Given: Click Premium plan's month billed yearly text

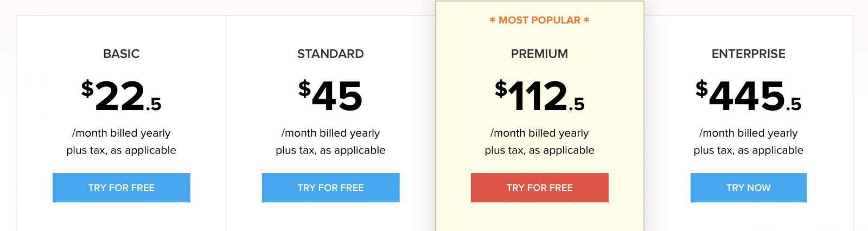Looking at the screenshot, I should pos(540,133).
